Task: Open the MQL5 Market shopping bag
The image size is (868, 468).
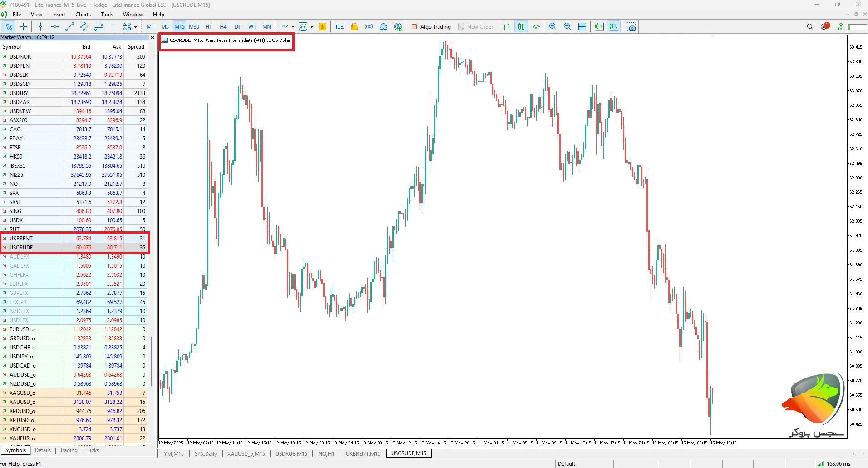Action: (x=355, y=27)
